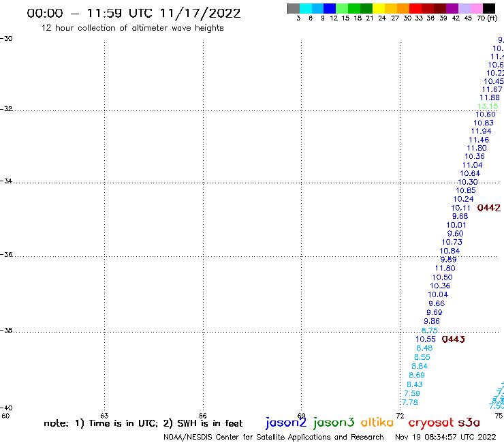Viewport: 504px width, 443px height.
Task: Click the green 'jason3' satellite label
Action: coord(334,423)
